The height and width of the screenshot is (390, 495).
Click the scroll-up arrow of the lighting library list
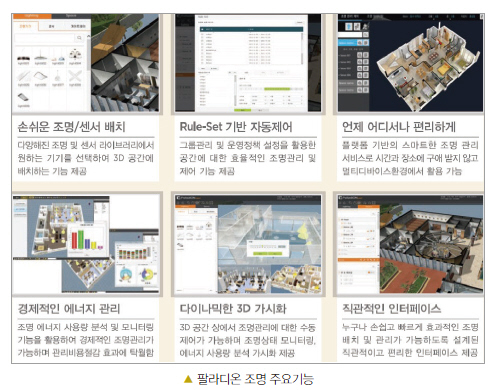[x=88, y=36]
